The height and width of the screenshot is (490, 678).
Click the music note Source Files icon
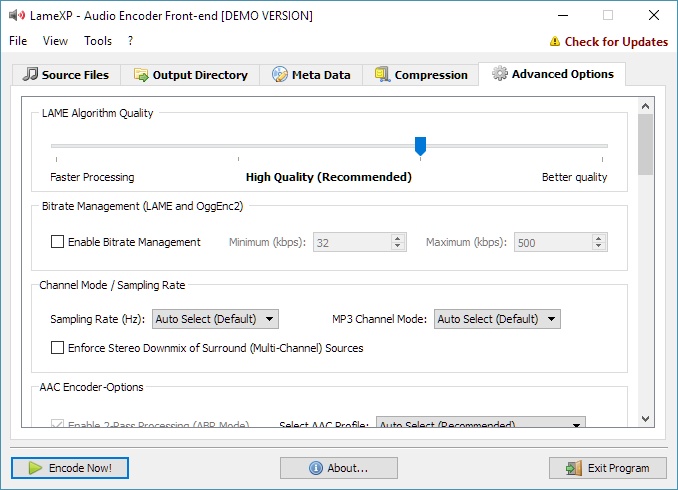[30, 74]
